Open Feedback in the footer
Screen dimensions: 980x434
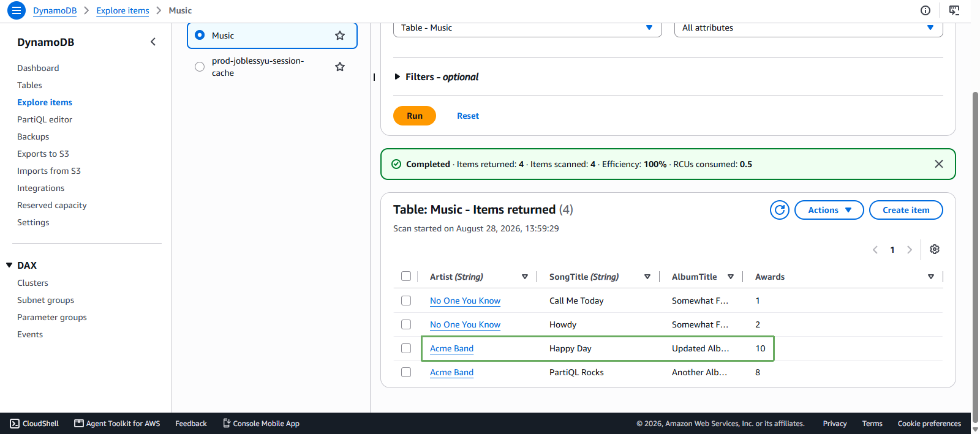[191, 424]
